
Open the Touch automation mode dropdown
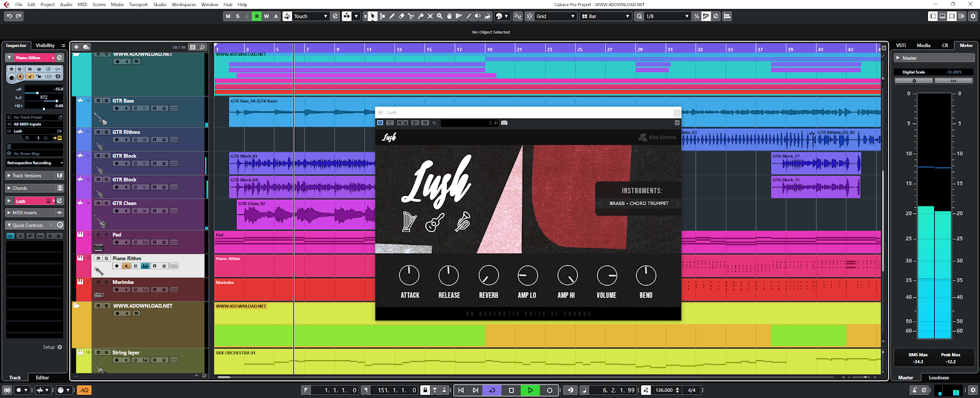pos(311,17)
